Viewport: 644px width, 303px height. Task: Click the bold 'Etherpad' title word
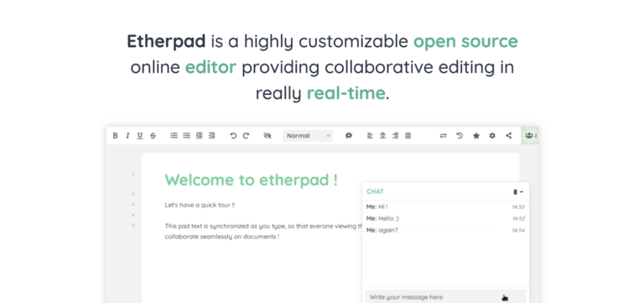pyautogui.click(x=166, y=41)
